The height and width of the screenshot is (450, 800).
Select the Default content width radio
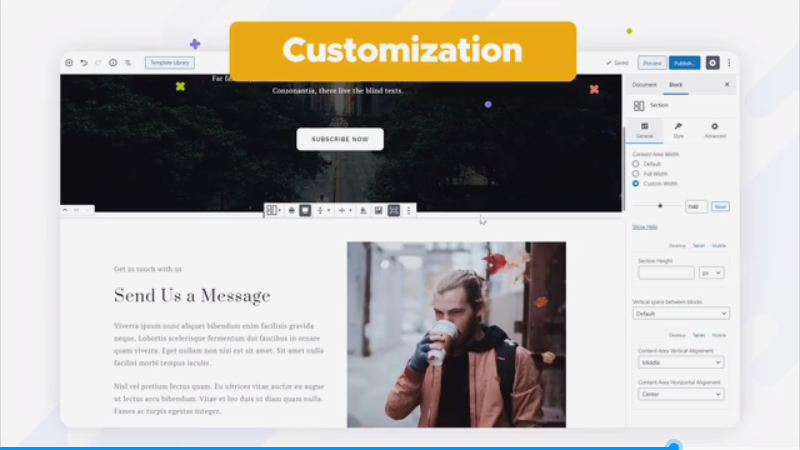[635, 164]
